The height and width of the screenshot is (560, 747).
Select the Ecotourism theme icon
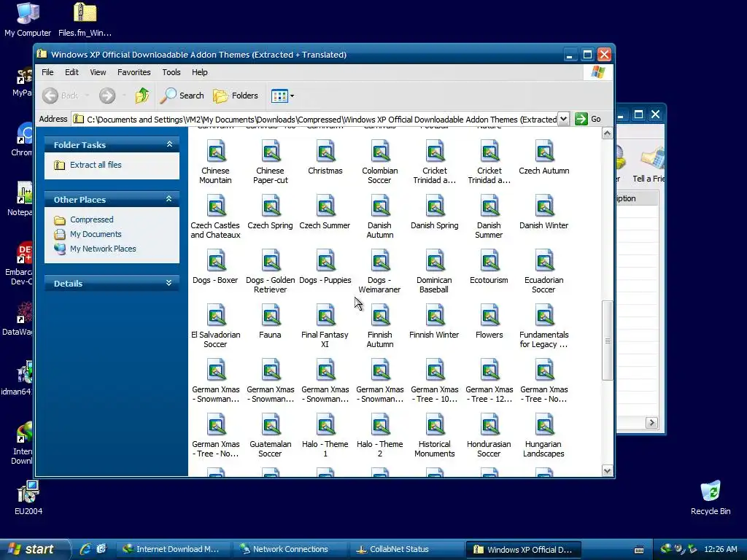(x=489, y=266)
